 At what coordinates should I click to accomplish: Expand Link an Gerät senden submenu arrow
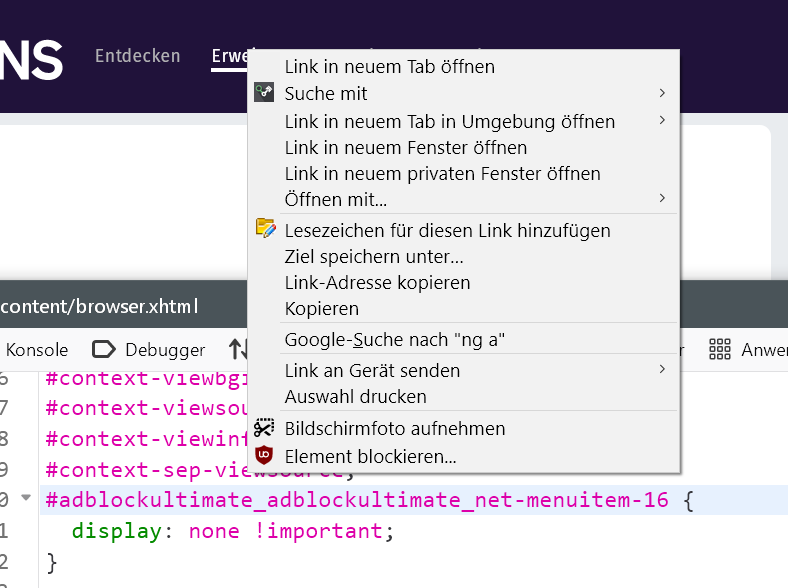[x=662, y=370]
